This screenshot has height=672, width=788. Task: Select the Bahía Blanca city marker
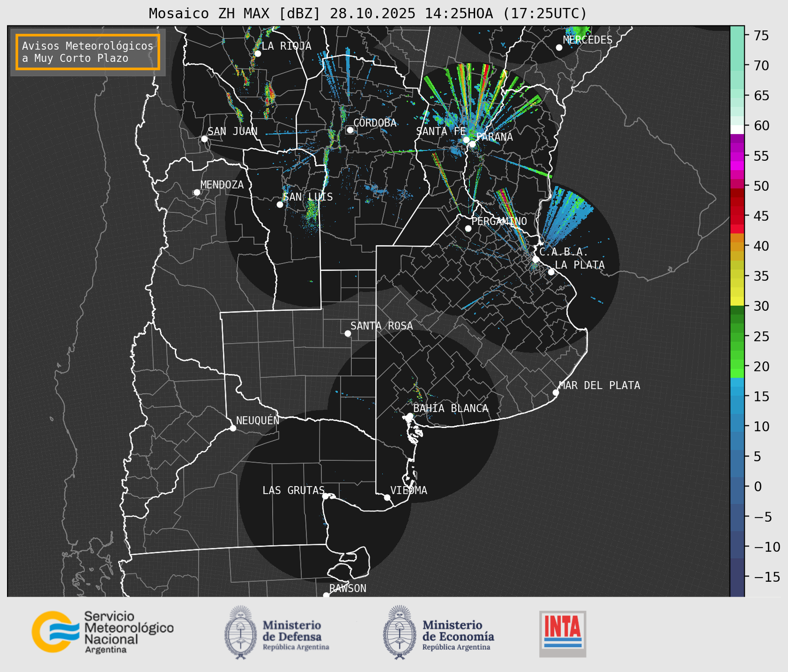click(410, 416)
